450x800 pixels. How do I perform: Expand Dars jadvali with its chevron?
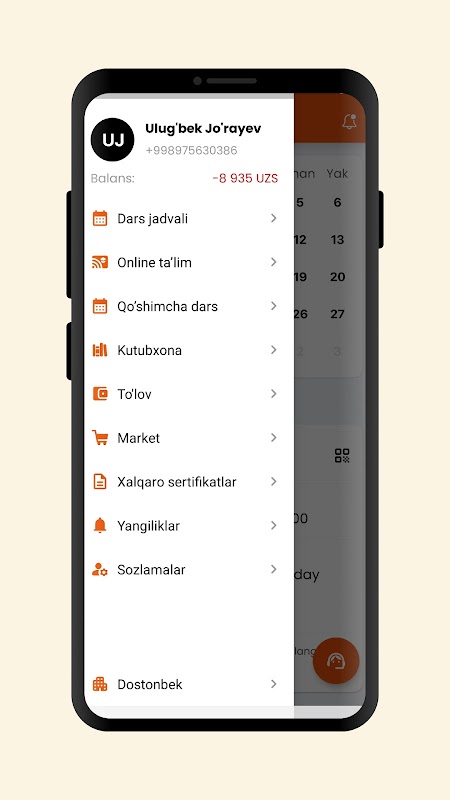pos(274,218)
